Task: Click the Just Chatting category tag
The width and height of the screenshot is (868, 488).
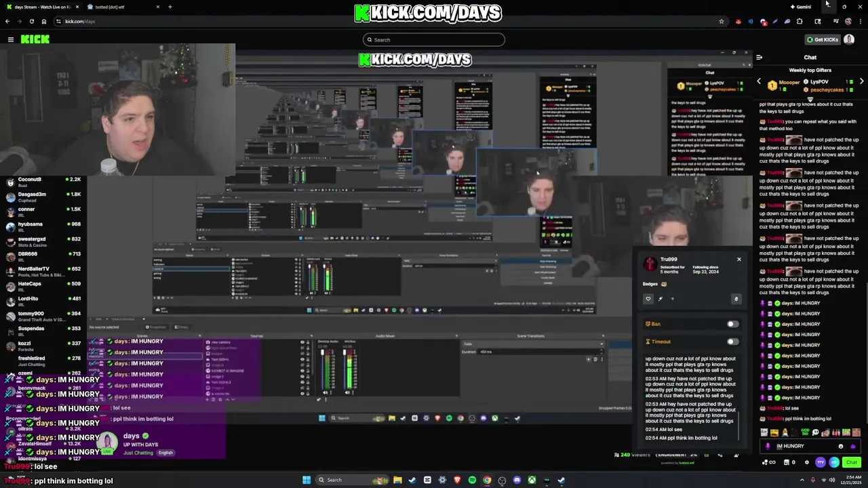Action: coord(138,453)
